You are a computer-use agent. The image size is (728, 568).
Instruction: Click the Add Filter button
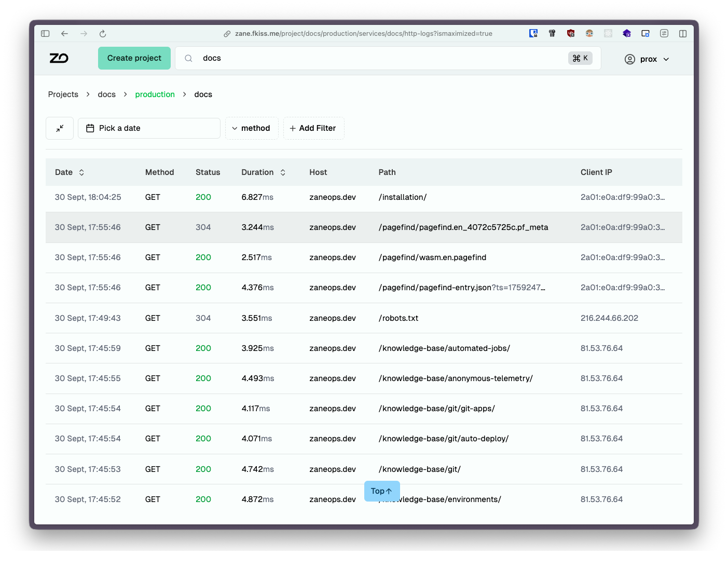(x=313, y=128)
